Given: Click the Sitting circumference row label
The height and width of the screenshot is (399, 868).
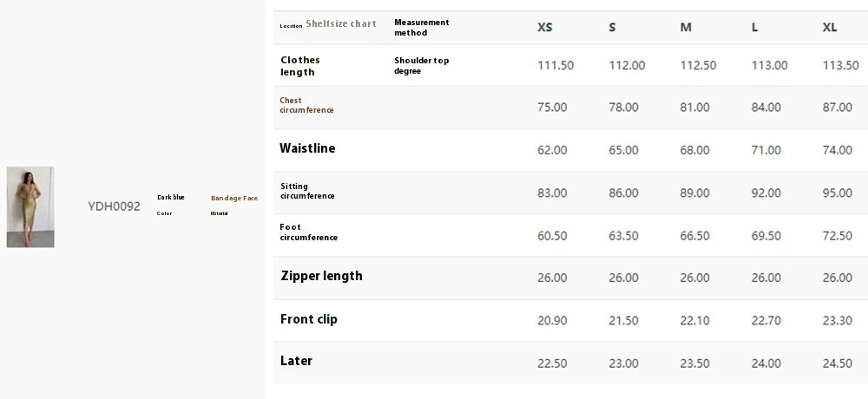Looking at the screenshot, I should pos(307,192).
